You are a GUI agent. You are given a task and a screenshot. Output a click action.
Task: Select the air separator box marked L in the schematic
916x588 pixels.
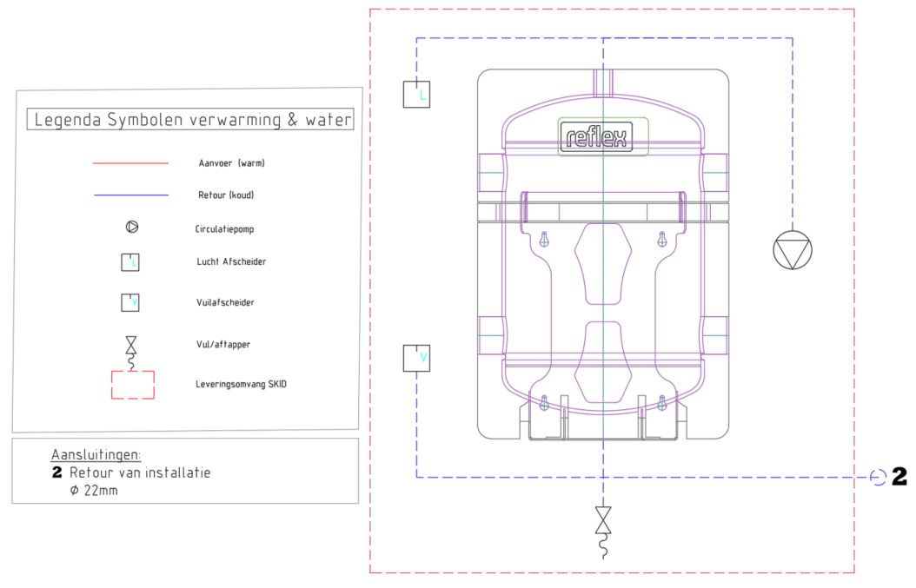click(416, 94)
